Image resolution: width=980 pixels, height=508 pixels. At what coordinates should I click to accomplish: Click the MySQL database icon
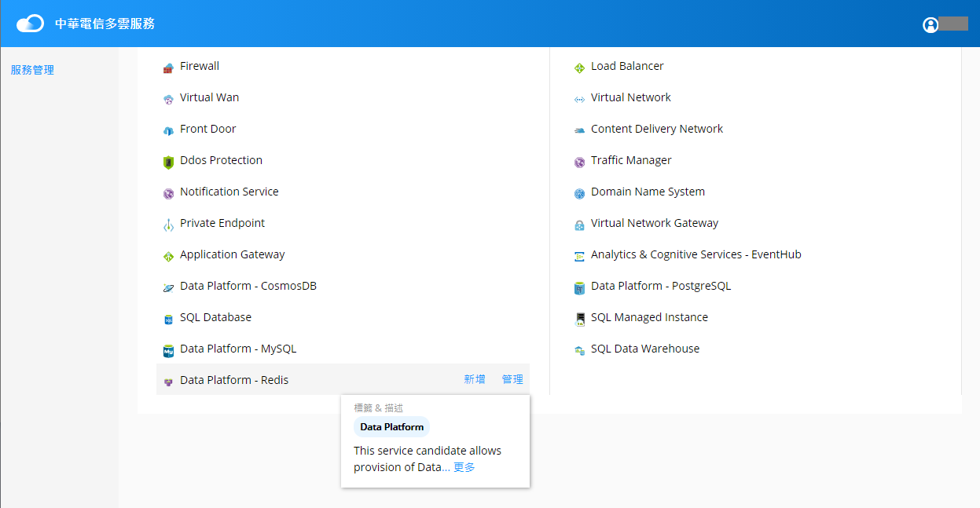tap(168, 351)
